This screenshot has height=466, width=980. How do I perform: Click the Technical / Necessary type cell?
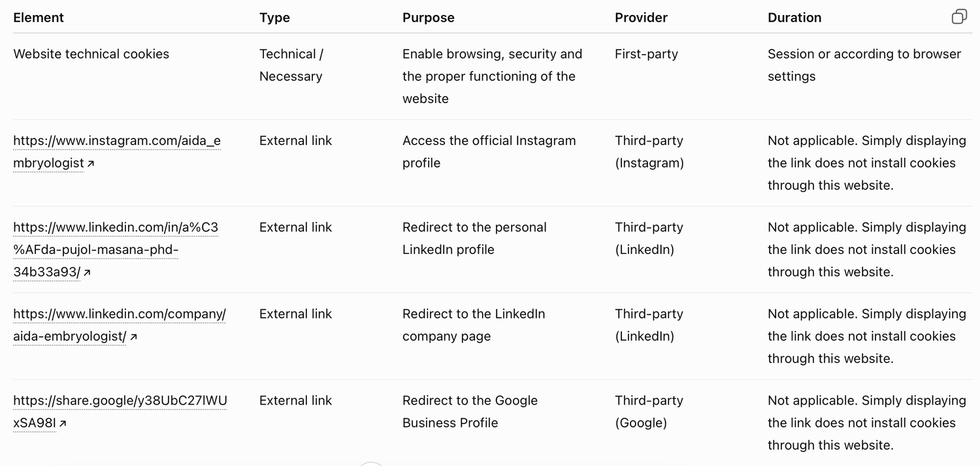coord(291,65)
